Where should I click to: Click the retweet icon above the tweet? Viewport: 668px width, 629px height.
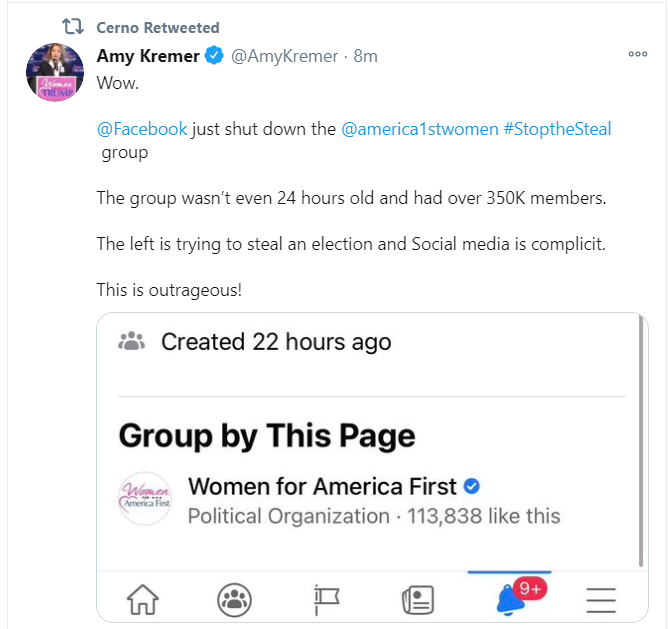(73, 27)
